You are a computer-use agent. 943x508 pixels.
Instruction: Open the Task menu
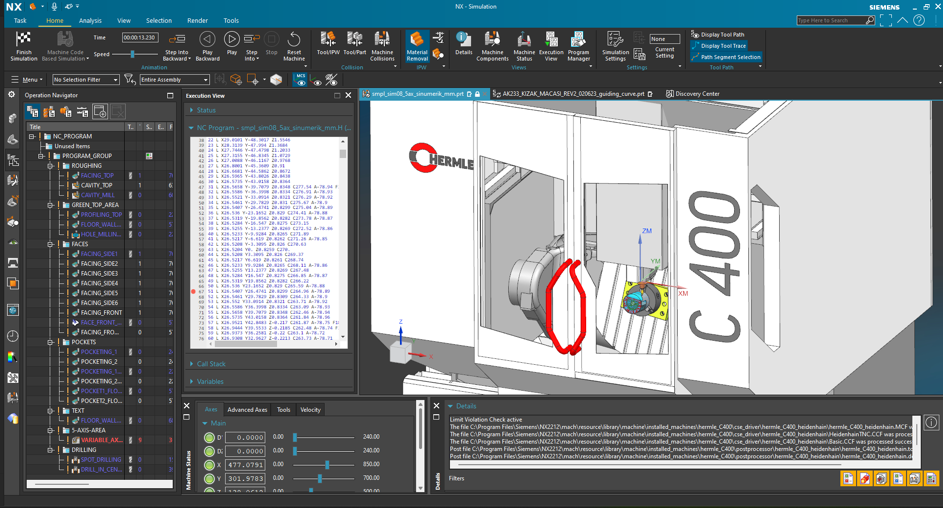(20, 20)
